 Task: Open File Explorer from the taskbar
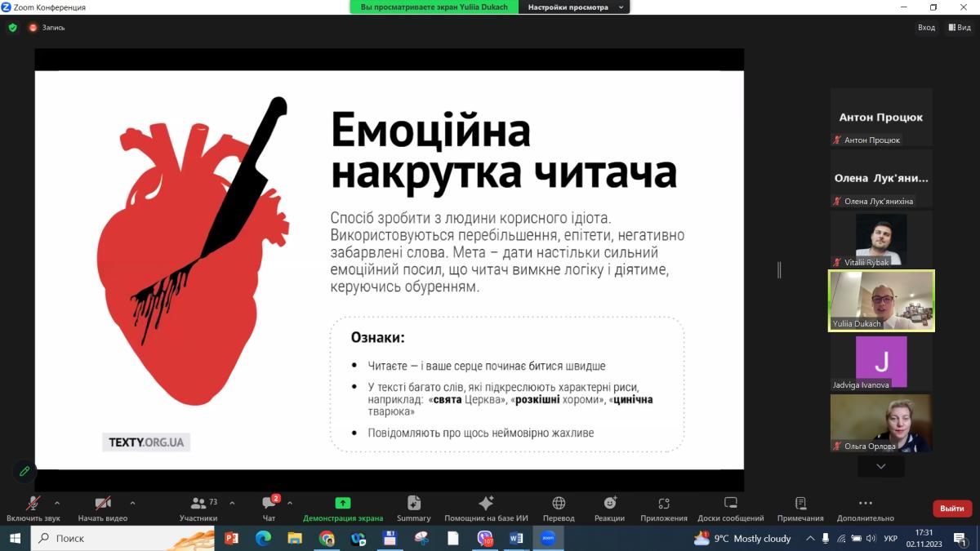click(295, 538)
